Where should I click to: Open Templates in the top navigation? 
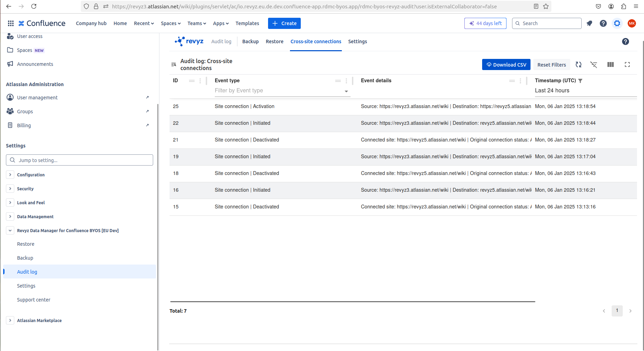pos(247,23)
